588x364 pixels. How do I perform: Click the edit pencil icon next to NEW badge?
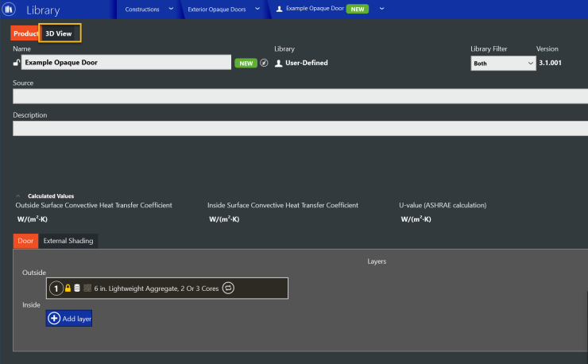264,63
